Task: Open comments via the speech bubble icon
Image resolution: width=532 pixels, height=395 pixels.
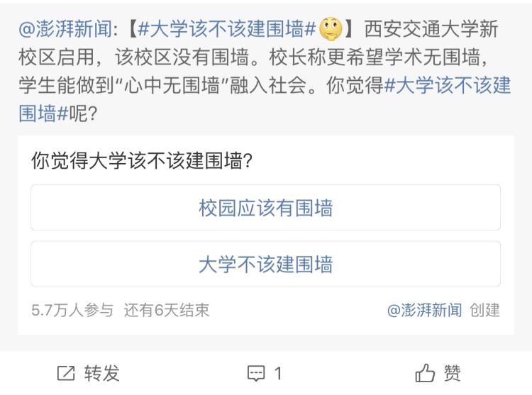Action: (x=255, y=373)
